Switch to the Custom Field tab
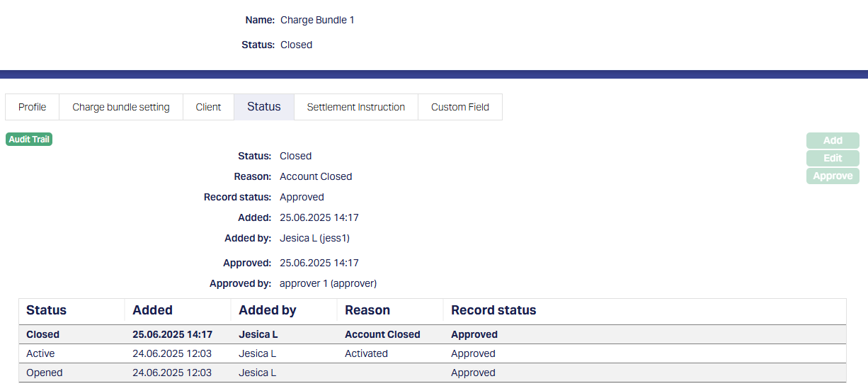The height and width of the screenshot is (386, 868). [460, 107]
